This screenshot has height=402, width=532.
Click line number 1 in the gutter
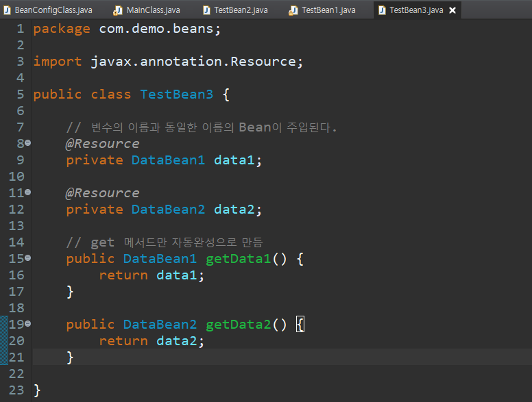21,29
